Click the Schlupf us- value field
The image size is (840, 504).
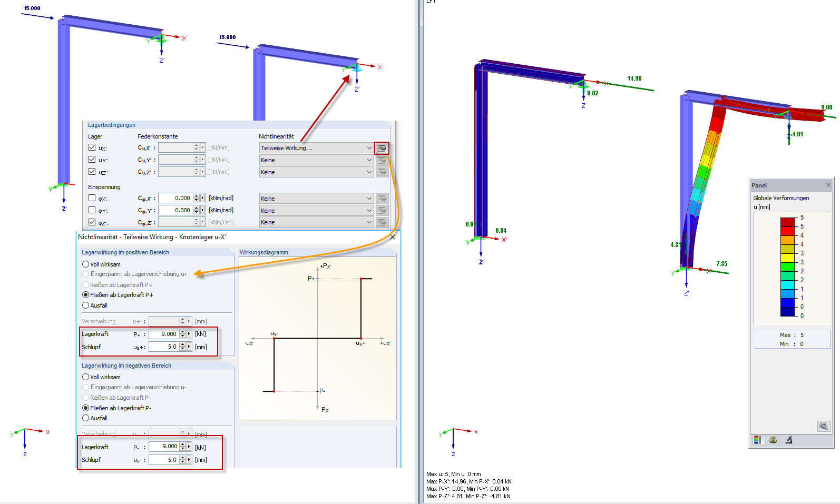tap(164, 460)
